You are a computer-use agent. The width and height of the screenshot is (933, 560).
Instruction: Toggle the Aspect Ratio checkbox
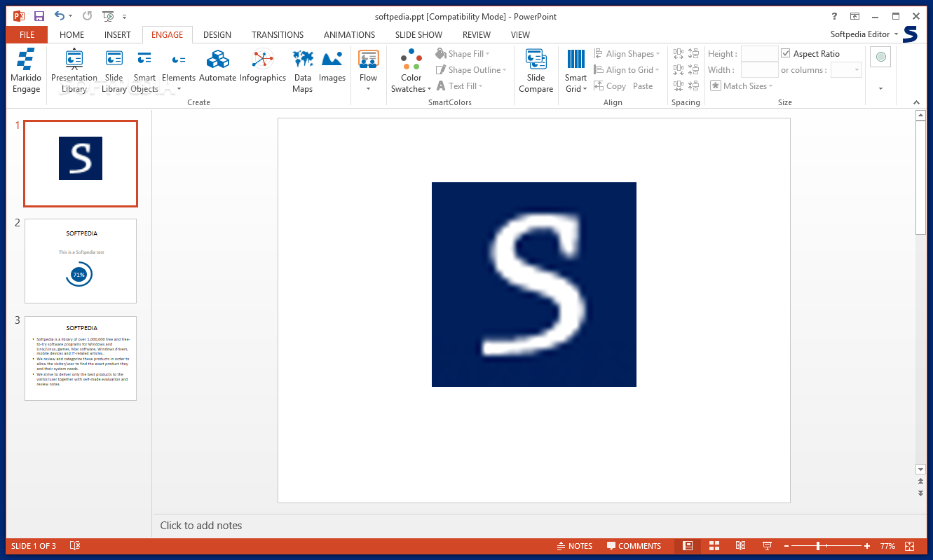coord(786,53)
